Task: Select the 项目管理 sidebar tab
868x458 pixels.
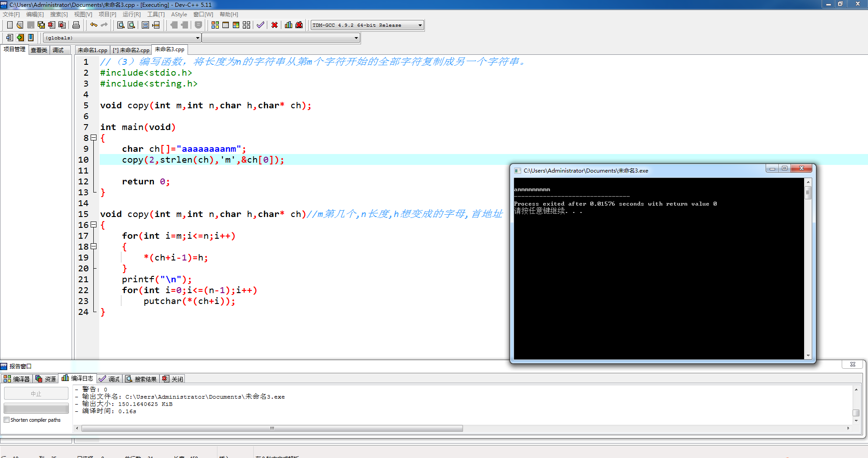Action: point(14,49)
